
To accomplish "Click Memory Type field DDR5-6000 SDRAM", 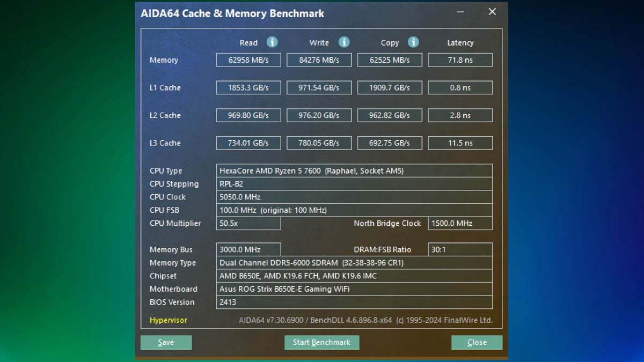I will click(x=354, y=263).
